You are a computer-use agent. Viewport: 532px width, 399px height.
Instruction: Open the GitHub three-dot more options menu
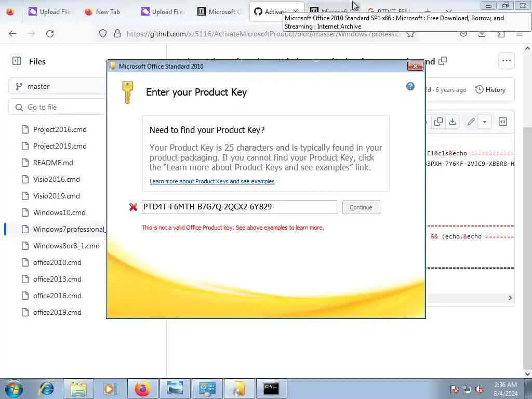tap(506, 61)
